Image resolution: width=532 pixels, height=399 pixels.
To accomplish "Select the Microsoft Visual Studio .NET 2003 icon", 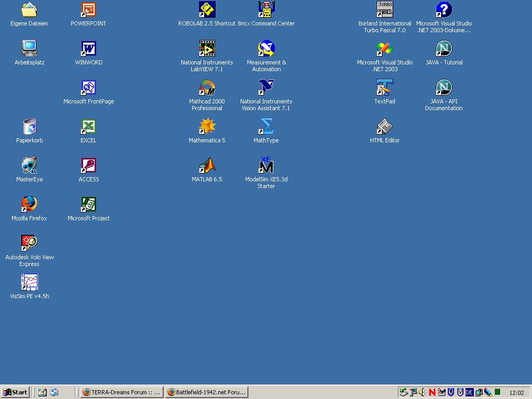I will point(385,48).
